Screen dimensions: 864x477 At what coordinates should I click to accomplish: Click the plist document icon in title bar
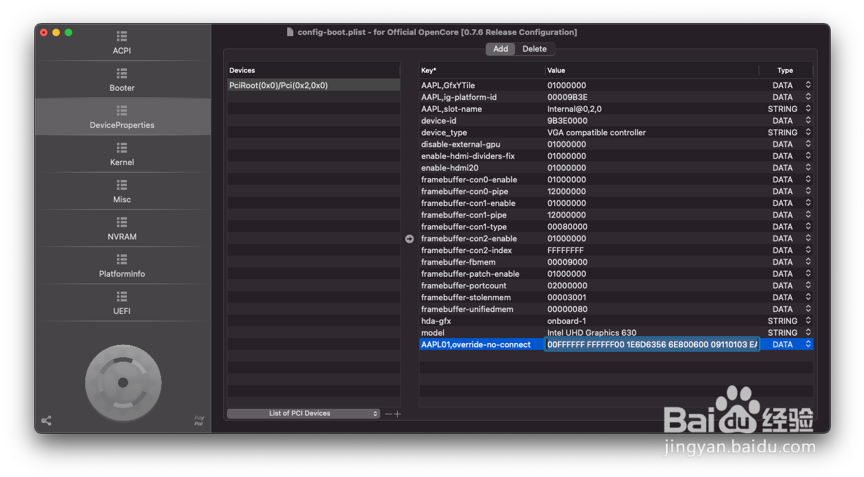pyautogui.click(x=290, y=32)
